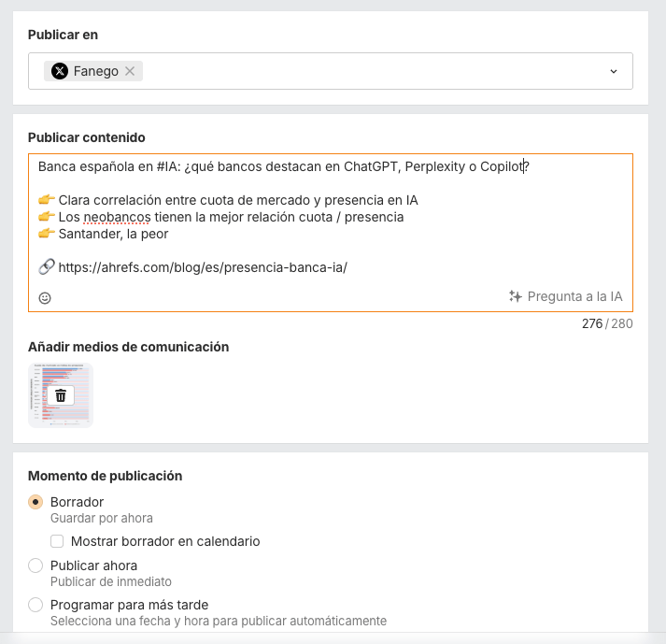Select the Publicar ahora radio option
The height and width of the screenshot is (644, 666).
click(36, 565)
